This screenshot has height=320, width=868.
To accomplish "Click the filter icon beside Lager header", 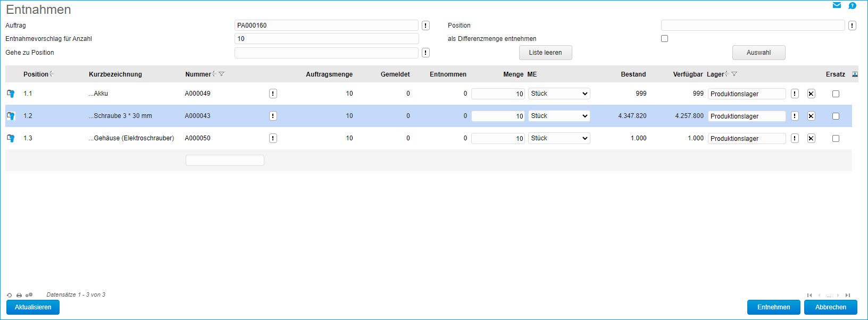I will click(x=735, y=74).
